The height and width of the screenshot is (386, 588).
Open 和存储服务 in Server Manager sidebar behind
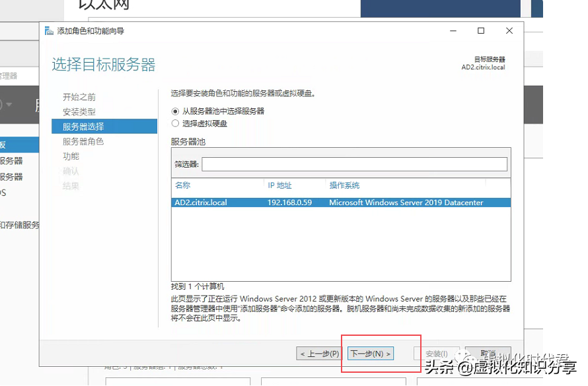[x=20, y=224]
